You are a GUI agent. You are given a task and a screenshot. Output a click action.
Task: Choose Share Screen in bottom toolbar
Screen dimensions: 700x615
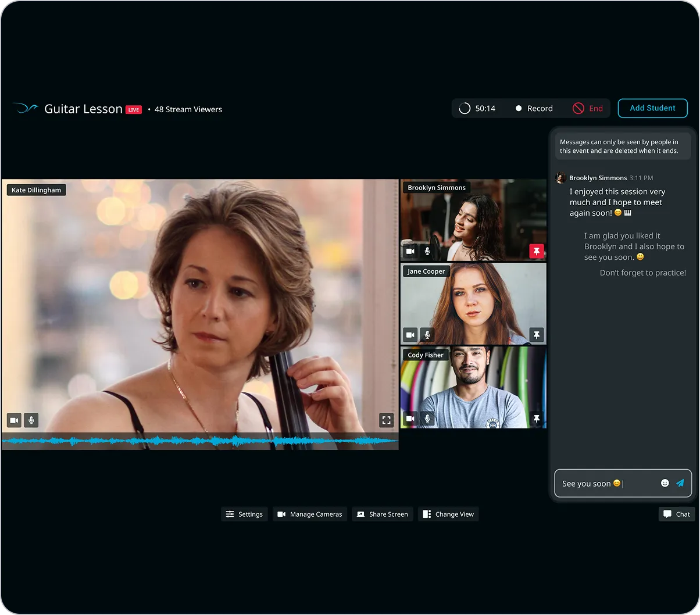pyautogui.click(x=382, y=514)
